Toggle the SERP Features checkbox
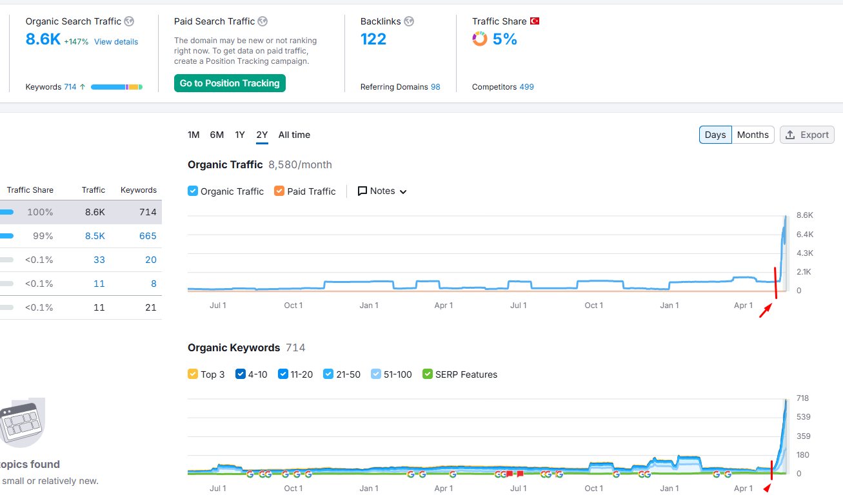Image resolution: width=843 pixels, height=504 pixels. [x=428, y=374]
